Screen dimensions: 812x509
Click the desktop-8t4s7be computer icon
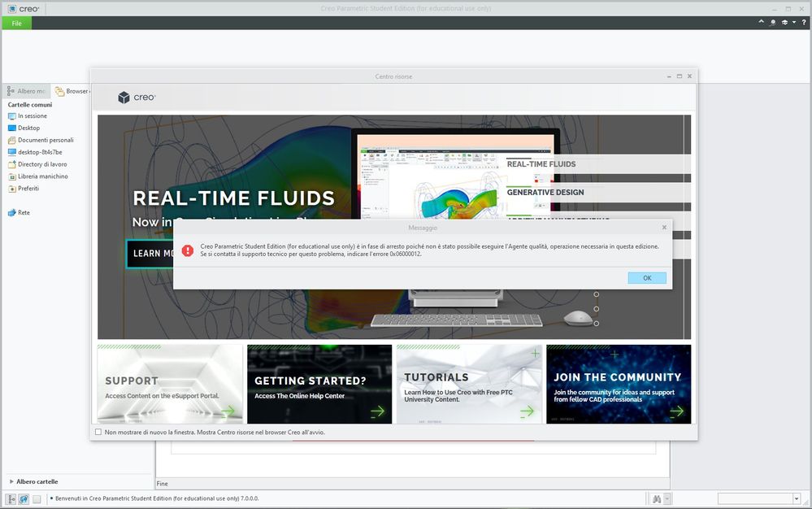click(x=12, y=152)
